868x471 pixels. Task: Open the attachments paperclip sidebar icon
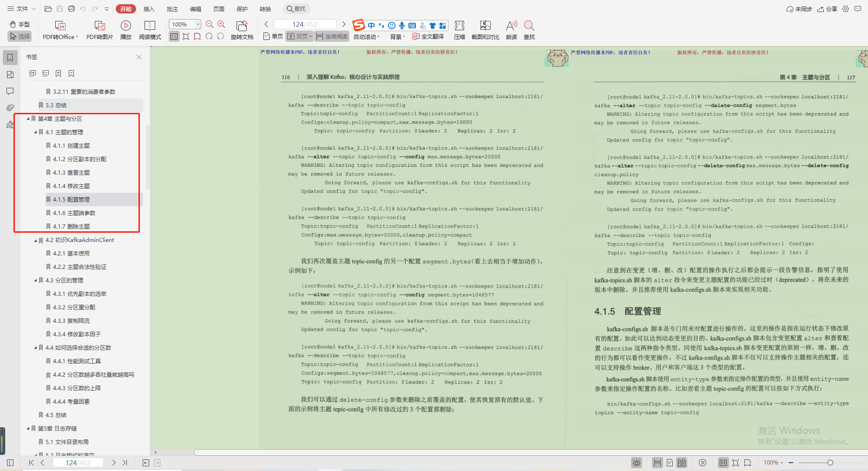click(10, 108)
